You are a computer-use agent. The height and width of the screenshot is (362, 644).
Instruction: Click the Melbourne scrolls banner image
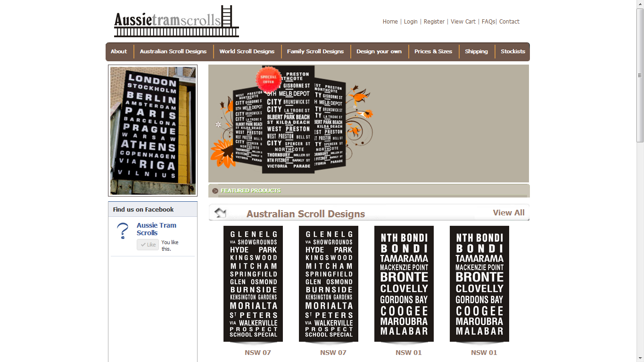coord(369,123)
